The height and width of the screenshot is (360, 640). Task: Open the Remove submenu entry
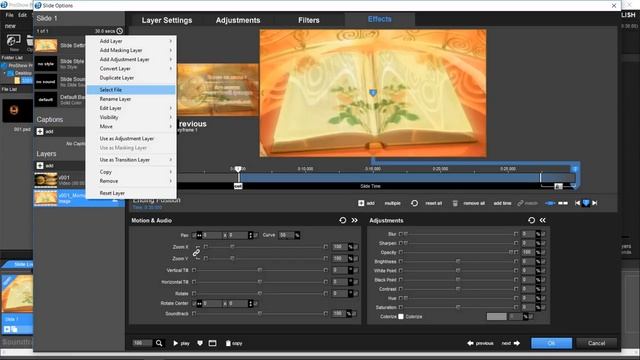click(x=131, y=181)
